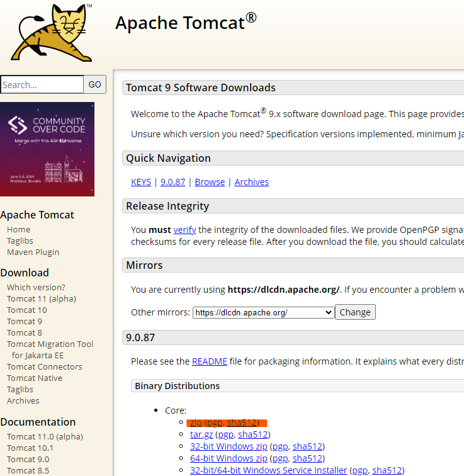
Task: Open the Which version? link
Action: (36, 288)
